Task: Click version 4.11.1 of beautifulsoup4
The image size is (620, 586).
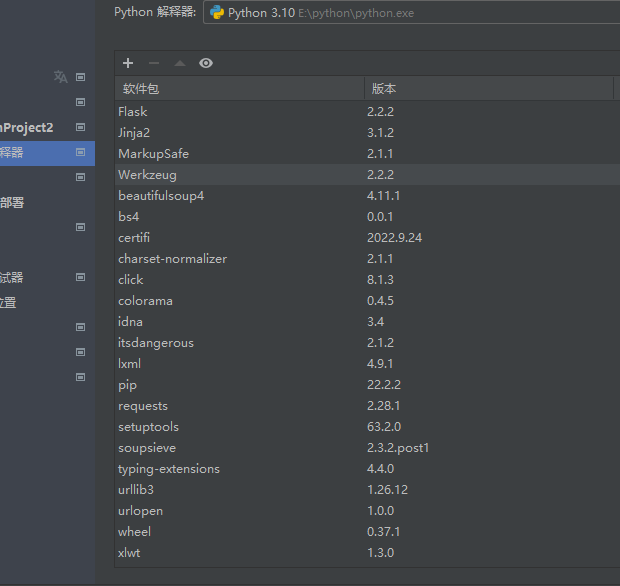Action: tap(383, 195)
